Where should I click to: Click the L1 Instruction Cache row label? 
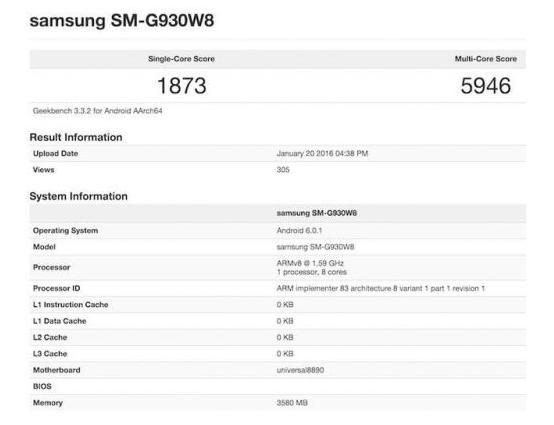pyautogui.click(x=71, y=305)
